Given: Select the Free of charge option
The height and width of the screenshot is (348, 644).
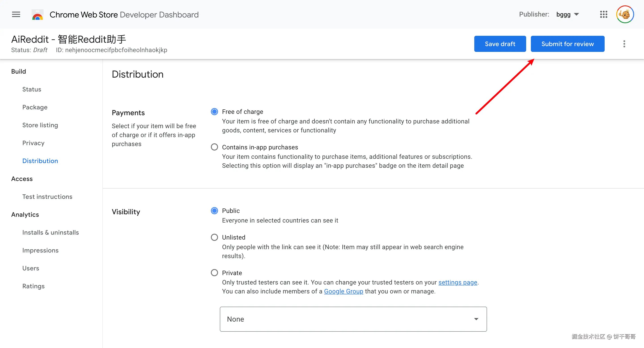Looking at the screenshot, I should click(214, 112).
